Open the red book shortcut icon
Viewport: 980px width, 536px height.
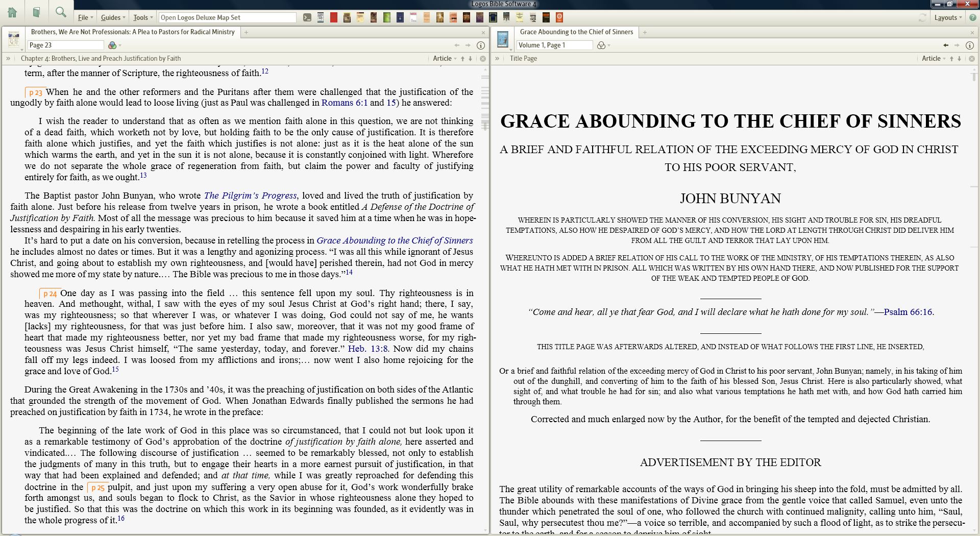[x=333, y=17]
